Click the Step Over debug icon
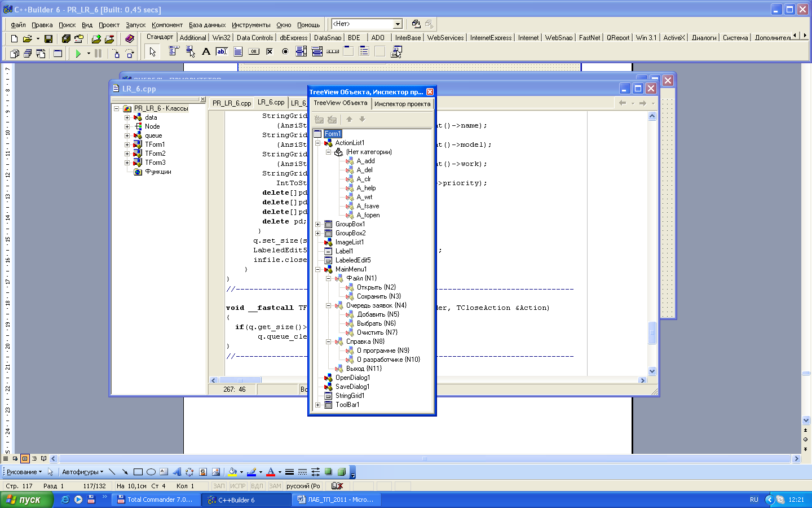The height and width of the screenshot is (508, 812). [x=130, y=54]
